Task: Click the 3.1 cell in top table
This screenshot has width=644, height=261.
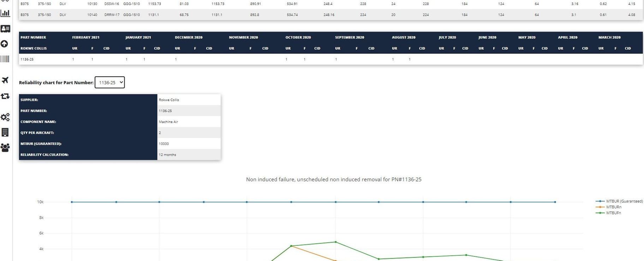Action: coord(574,15)
